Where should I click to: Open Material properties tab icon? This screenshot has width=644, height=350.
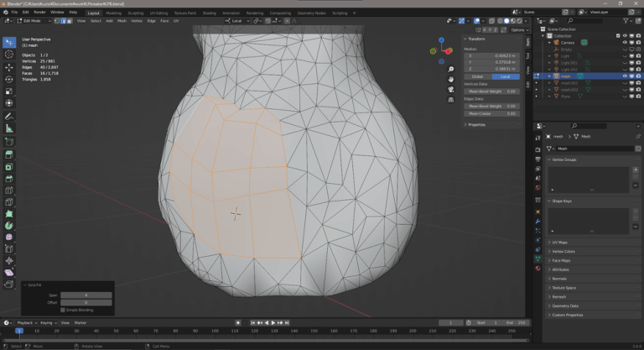tap(538, 269)
